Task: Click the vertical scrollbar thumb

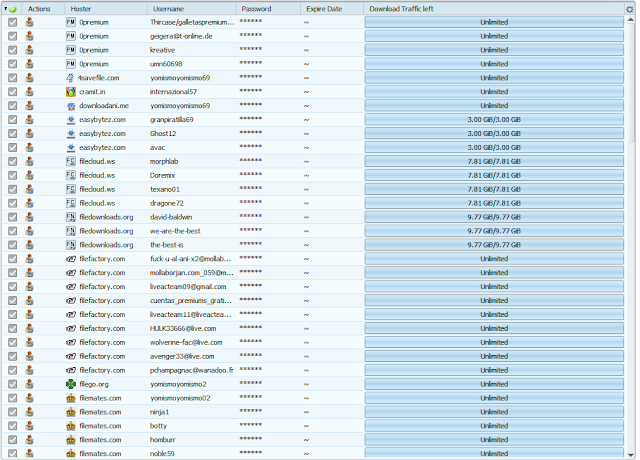Action: tap(631, 84)
